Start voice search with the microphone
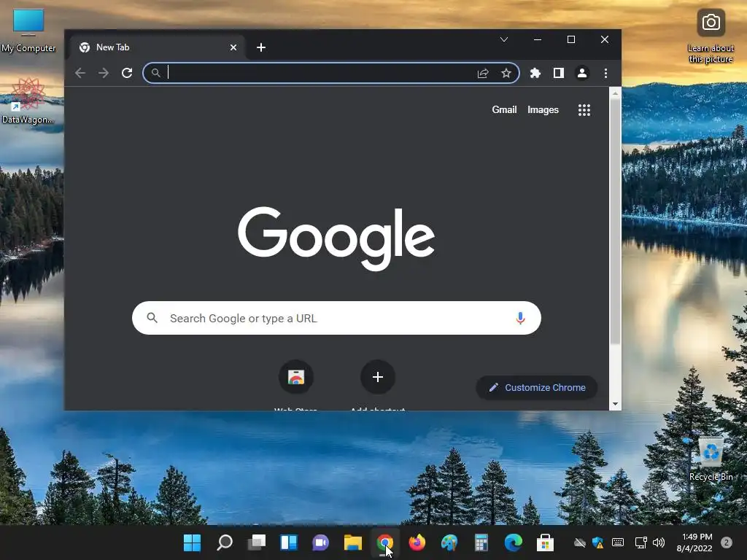 tap(520, 318)
